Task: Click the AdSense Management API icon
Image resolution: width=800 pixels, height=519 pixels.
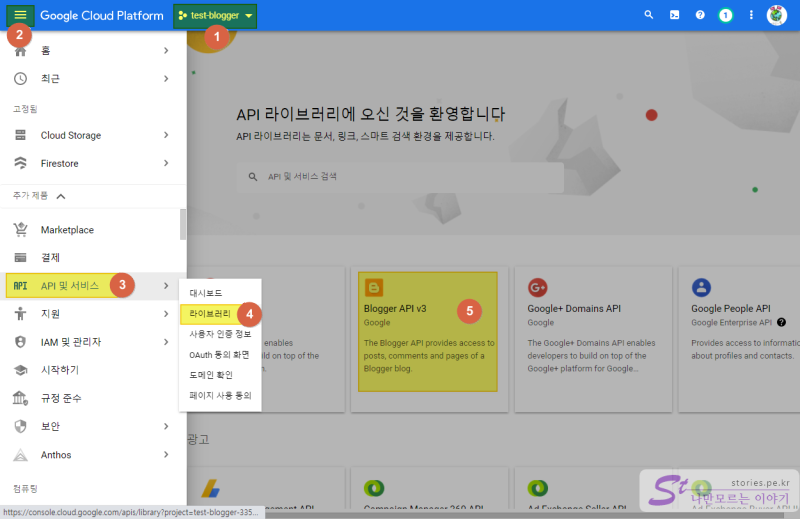Action: 210,488
